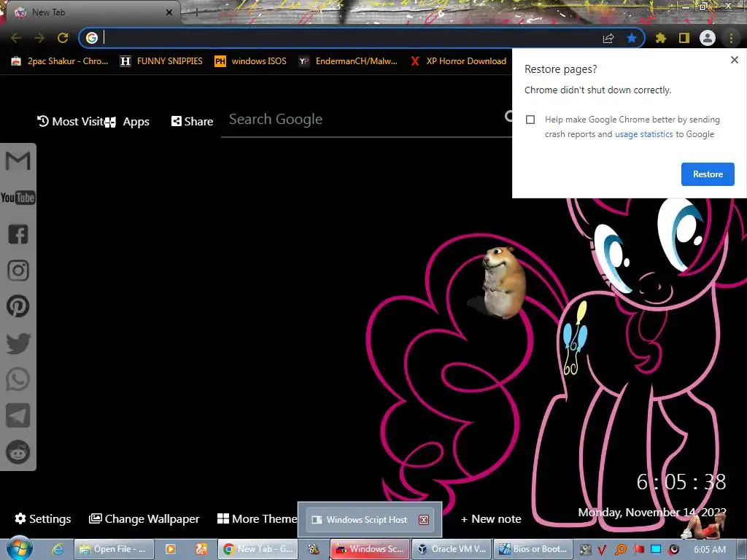Open EndermanCH/Malw... bookmark

[348, 61]
